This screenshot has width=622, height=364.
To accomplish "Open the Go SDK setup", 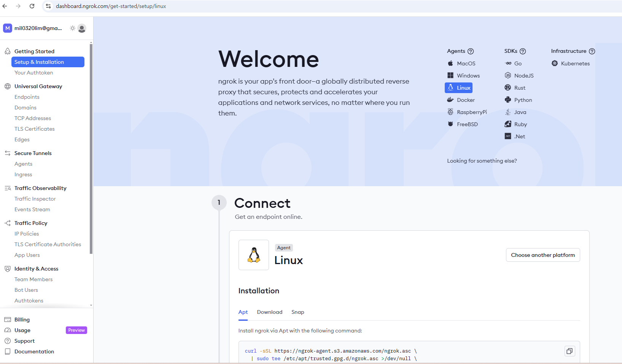I will click(x=513, y=63).
